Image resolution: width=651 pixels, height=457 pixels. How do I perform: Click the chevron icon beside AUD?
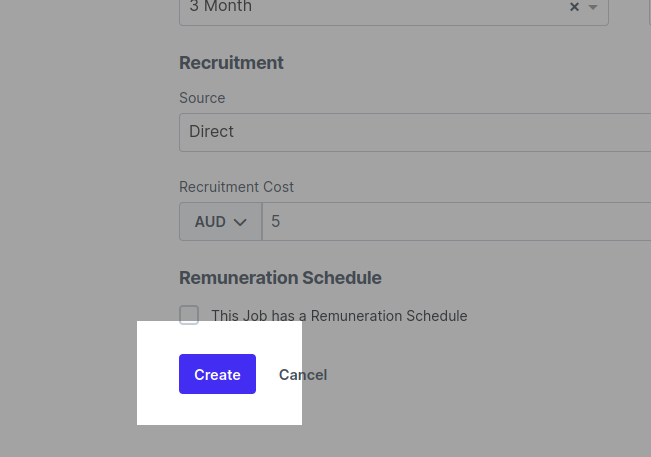240,222
